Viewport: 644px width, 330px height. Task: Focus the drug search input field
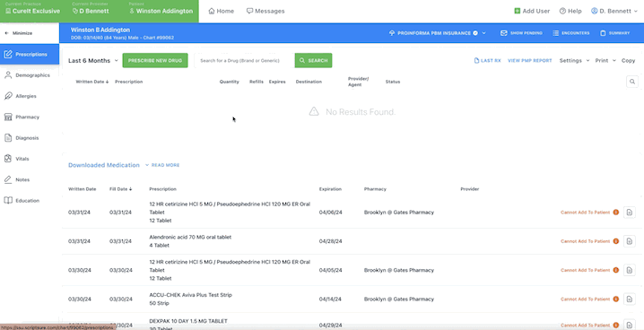tap(244, 60)
